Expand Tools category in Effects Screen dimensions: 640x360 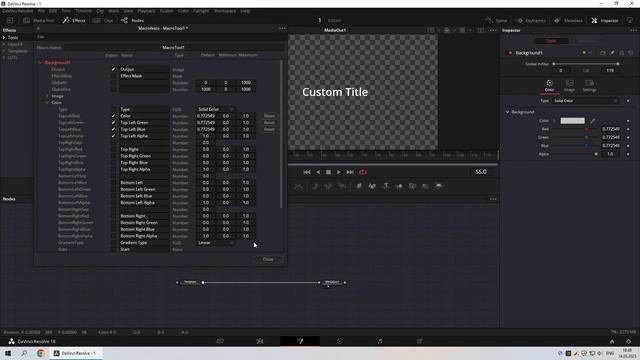4,38
